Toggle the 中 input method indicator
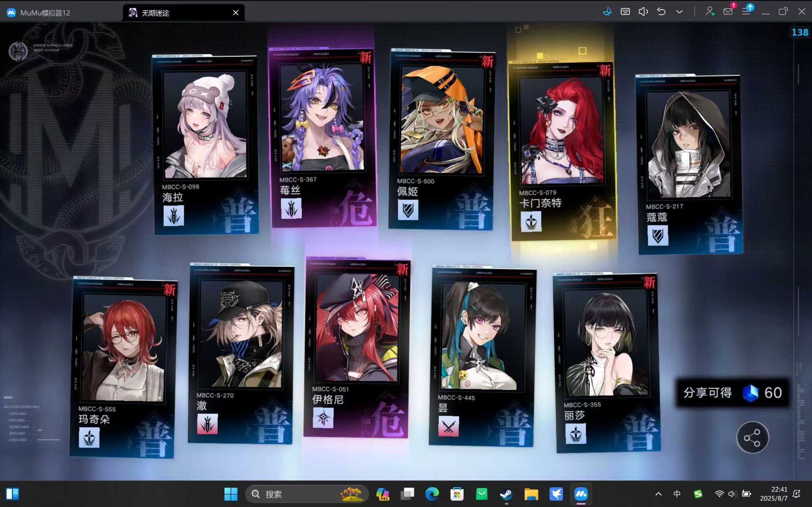This screenshot has width=812, height=507. click(677, 494)
